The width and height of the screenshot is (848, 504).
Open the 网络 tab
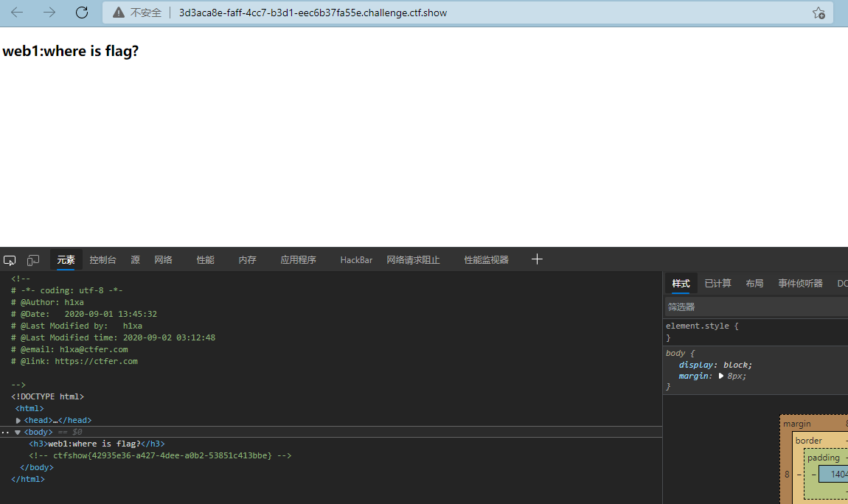163,260
